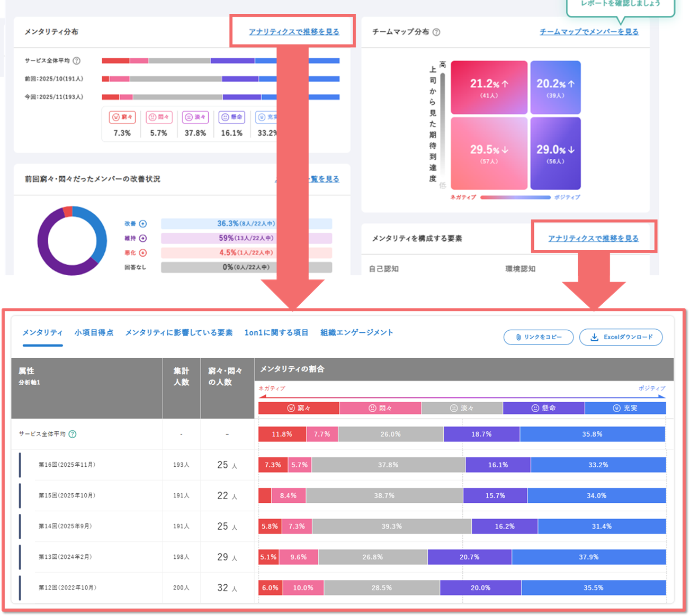690x616 pixels.
Task: Click the 改善 up-arrow circle icon
Action: click(143, 224)
